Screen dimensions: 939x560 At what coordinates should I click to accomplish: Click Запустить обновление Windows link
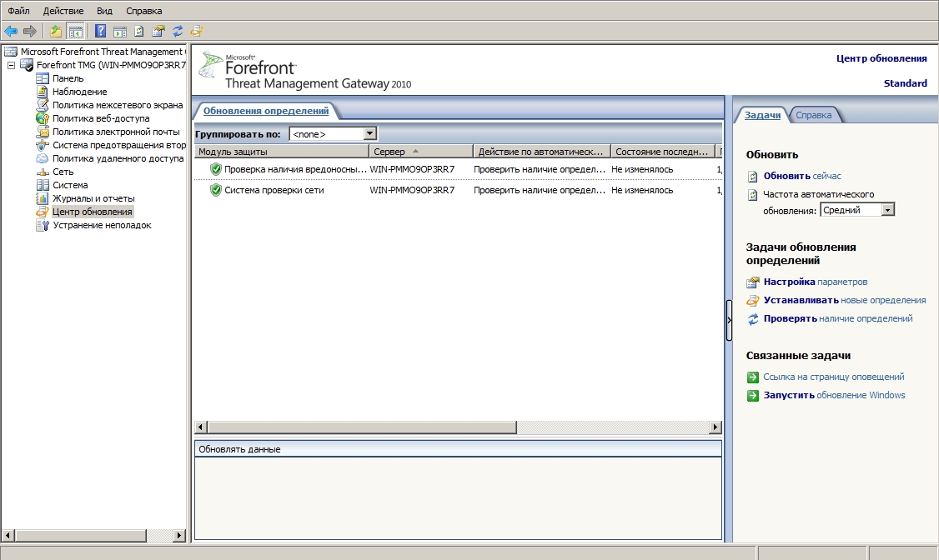click(x=834, y=396)
